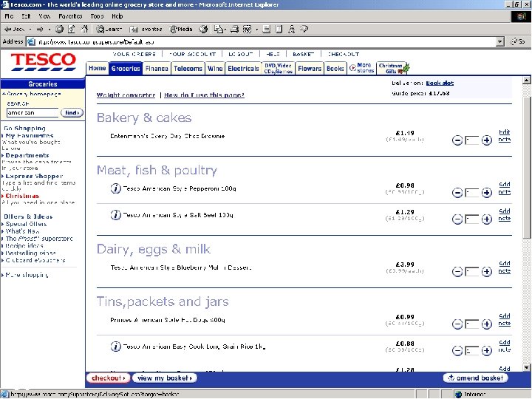The width and height of the screenshot is (532, 399).
Task: Open the Back button history dropdown arrow
Action: (x=30, y=30)
